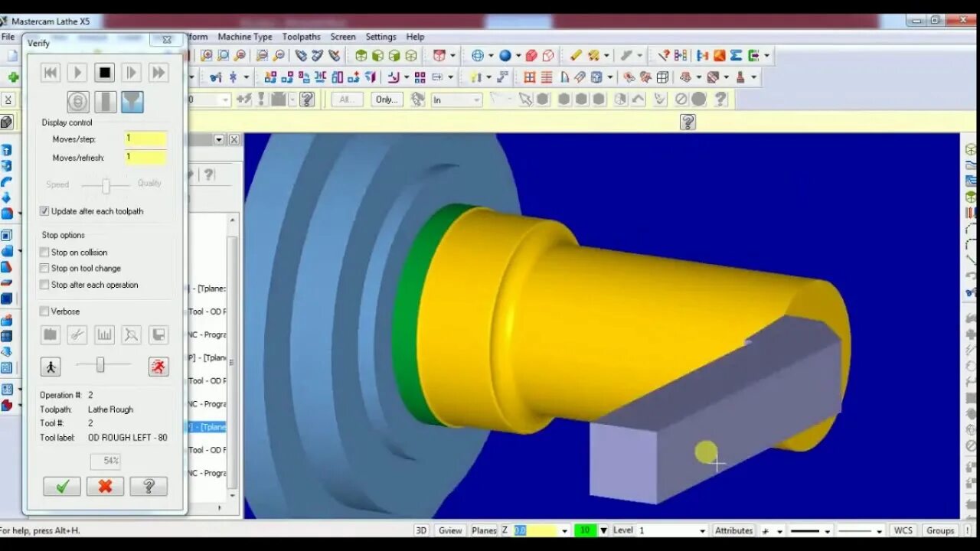Screen dimensions: 980x551
Task: Set slow simulation speed with walking man icon
Action: 51,367
